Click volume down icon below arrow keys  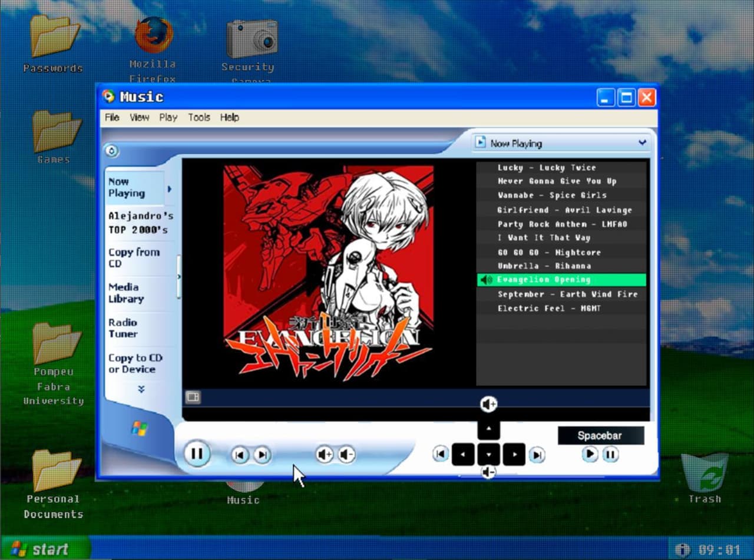[x=488, y=472]
